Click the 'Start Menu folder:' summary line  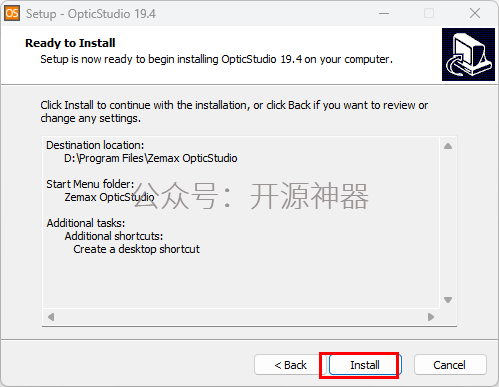[x=90, y=184]
